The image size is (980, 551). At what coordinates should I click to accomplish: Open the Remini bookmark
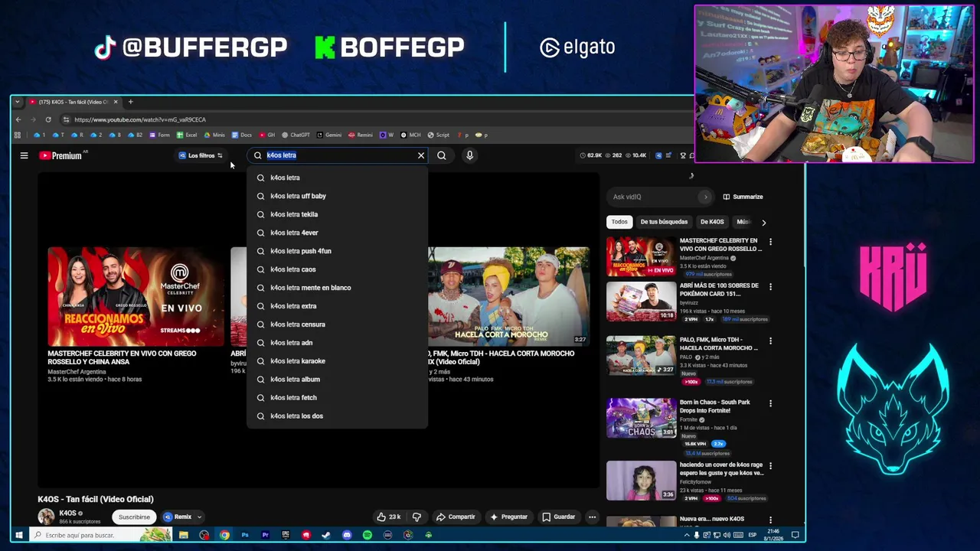[x=361, y=135]
